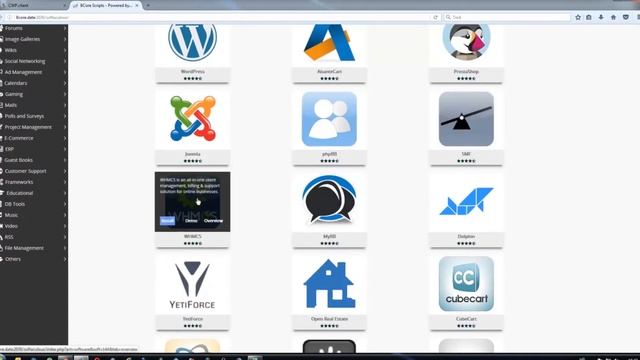Expand the Ad Management category
Image resolution: width=640 pixels, height=360 pixels.
[34, 72]
